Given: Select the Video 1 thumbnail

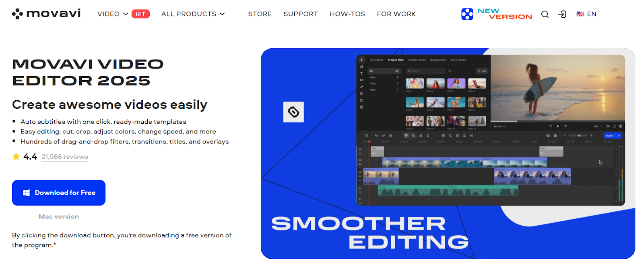Looking at the screenshot, I should (x=415, y=83).
